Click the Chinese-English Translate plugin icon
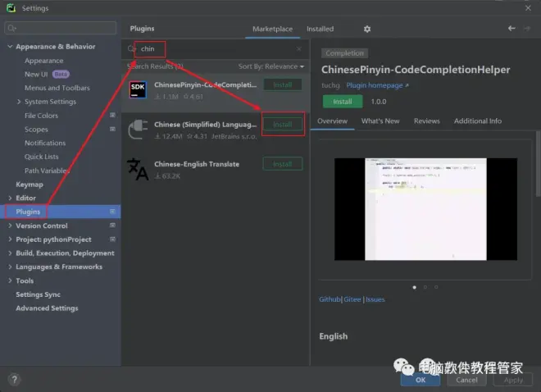Image resolution: width=541 pixels, height=392 pixels. [x=138, y=169]
